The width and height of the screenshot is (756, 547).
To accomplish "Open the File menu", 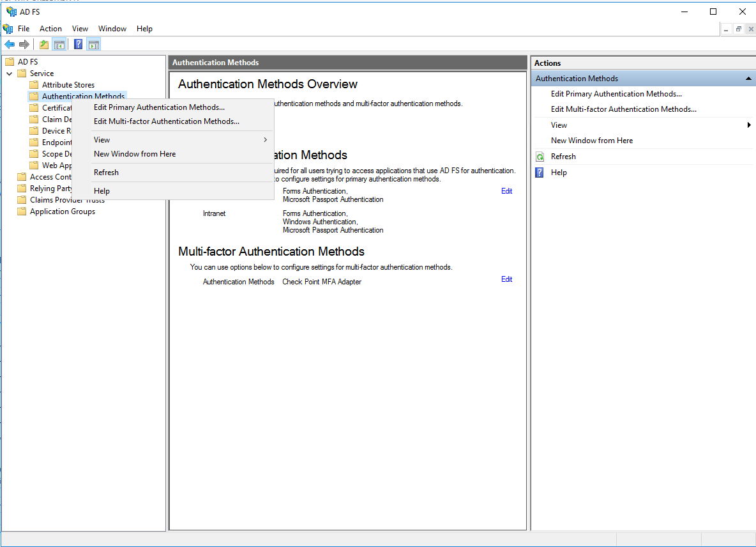I will coord(24,29).
